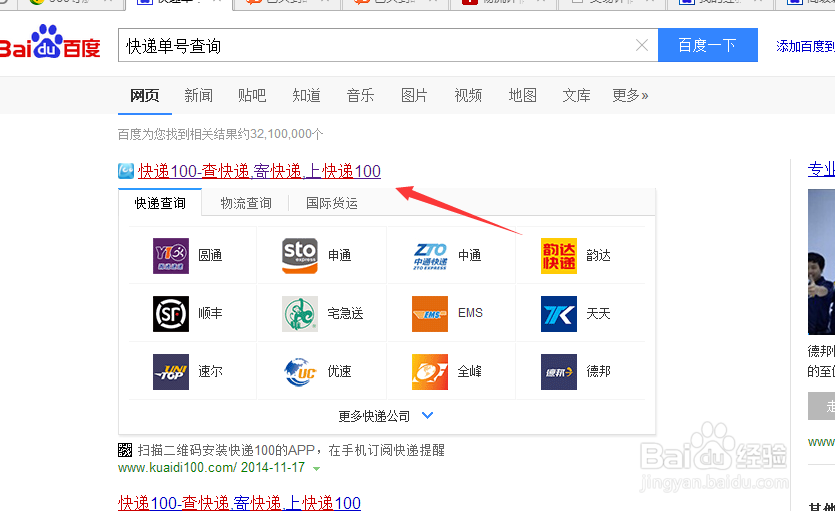Open the 地图 search tab
The width and height of the screenshot is (835, 511).
coord(522,95)
